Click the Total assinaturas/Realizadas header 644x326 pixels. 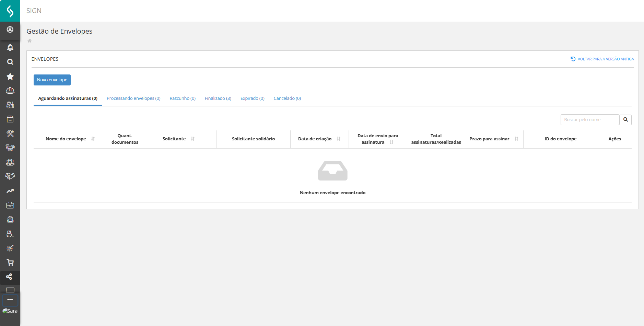coord(436,139)
